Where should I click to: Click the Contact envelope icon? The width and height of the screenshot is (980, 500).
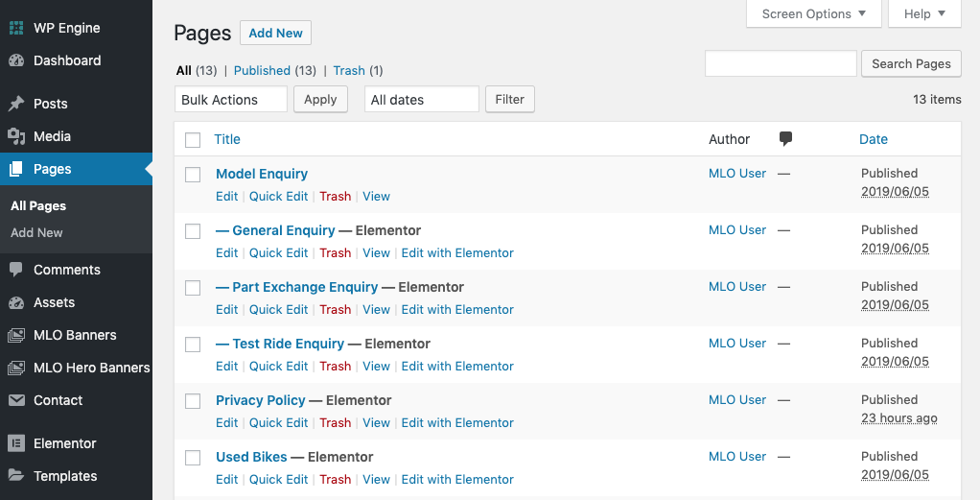16,400
